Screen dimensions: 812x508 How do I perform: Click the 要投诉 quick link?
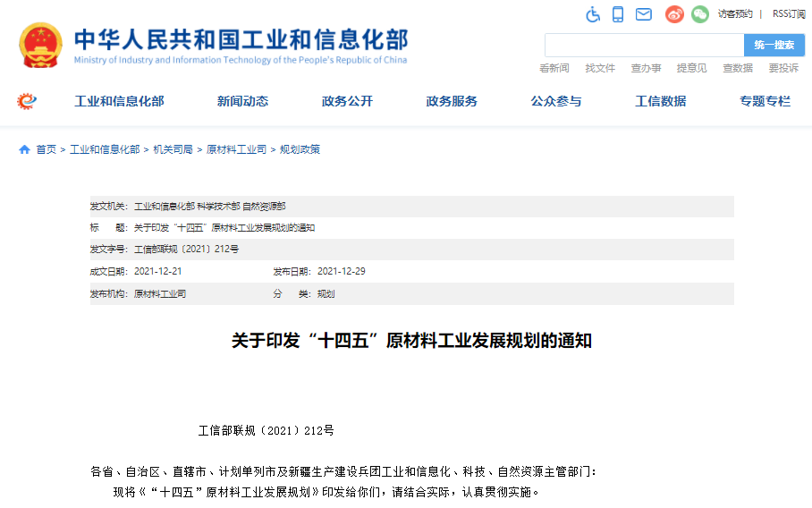point(782,68)
